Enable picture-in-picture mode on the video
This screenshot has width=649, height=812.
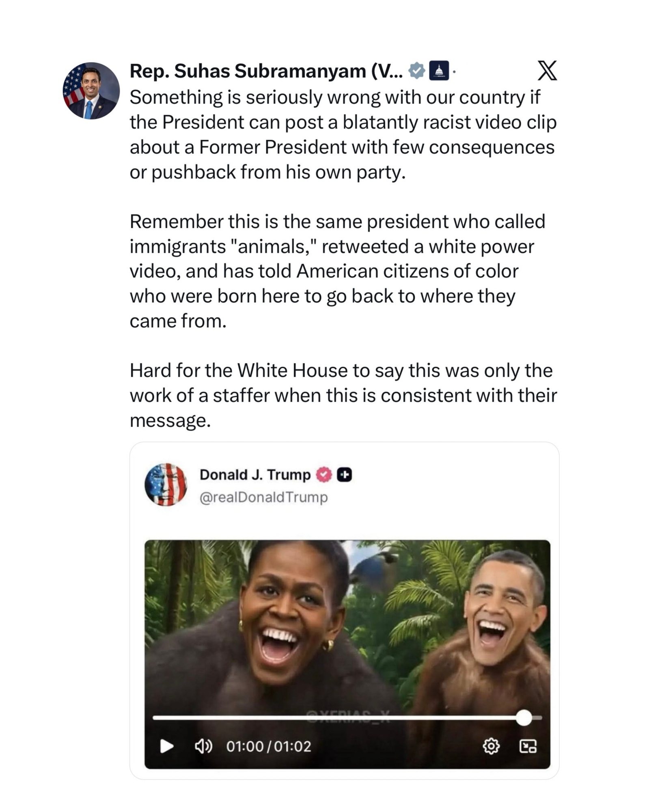(x=528, y=746)
